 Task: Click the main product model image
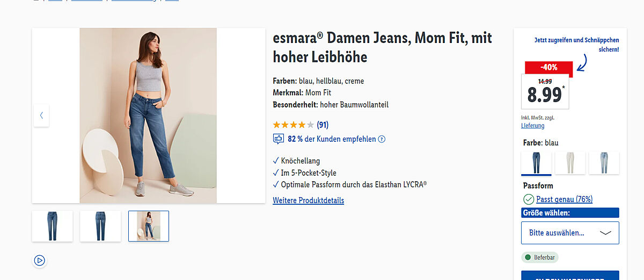148,116
